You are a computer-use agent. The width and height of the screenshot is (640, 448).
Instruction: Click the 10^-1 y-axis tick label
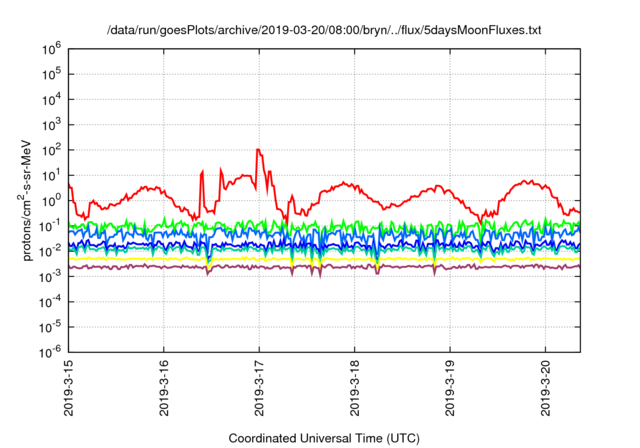point(51,226)
